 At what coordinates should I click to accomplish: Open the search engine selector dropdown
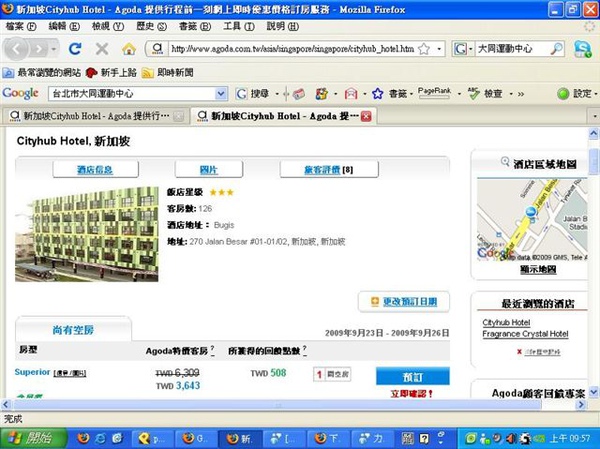coord(463,49)
